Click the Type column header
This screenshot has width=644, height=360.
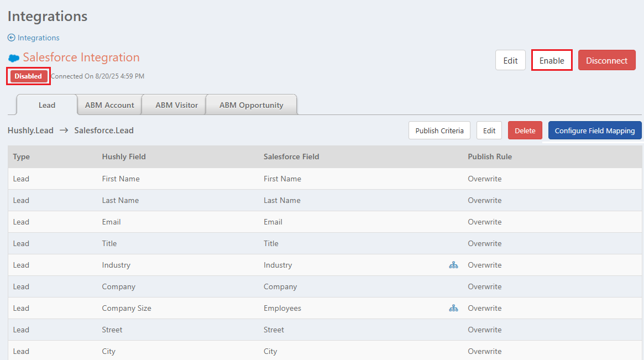click(22, 156)
